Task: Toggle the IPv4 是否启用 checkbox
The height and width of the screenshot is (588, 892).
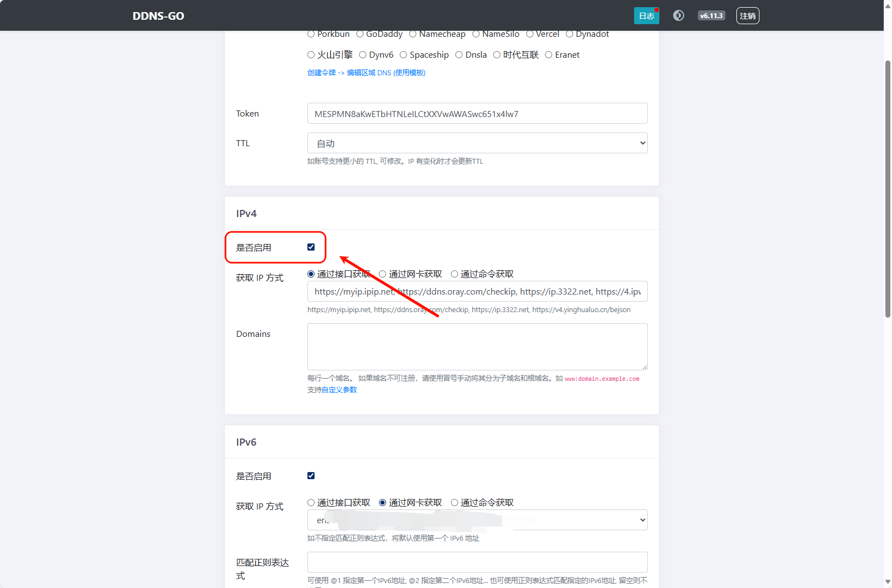Action: point(311,247)
